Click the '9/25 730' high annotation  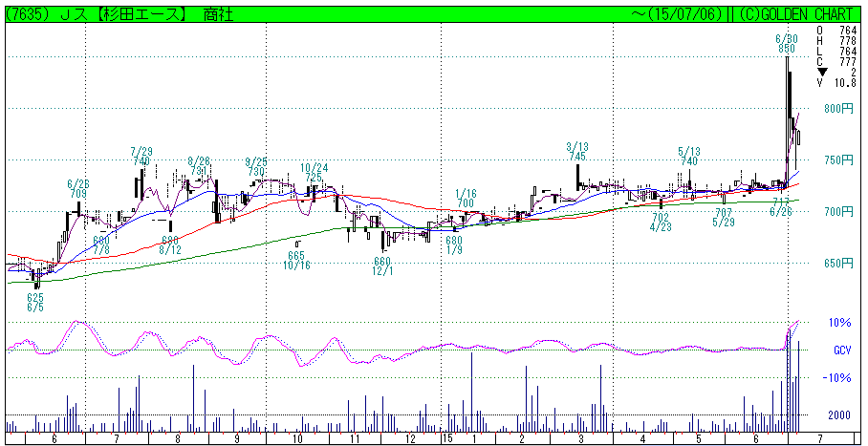pos(256,165)
